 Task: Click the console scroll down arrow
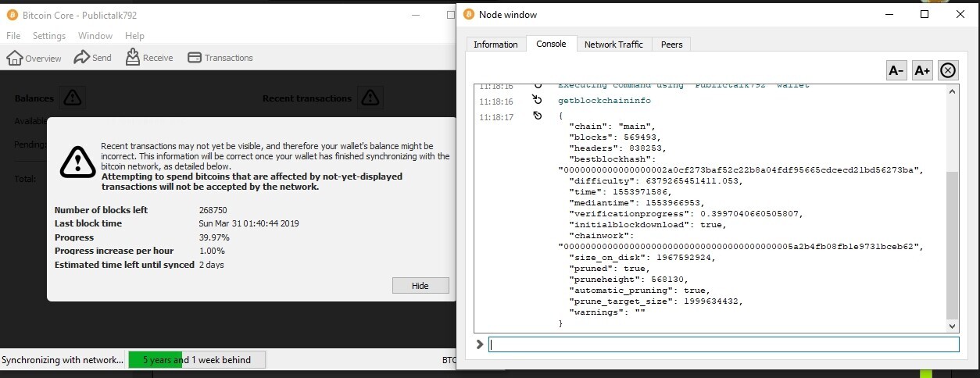pos(952,326)
